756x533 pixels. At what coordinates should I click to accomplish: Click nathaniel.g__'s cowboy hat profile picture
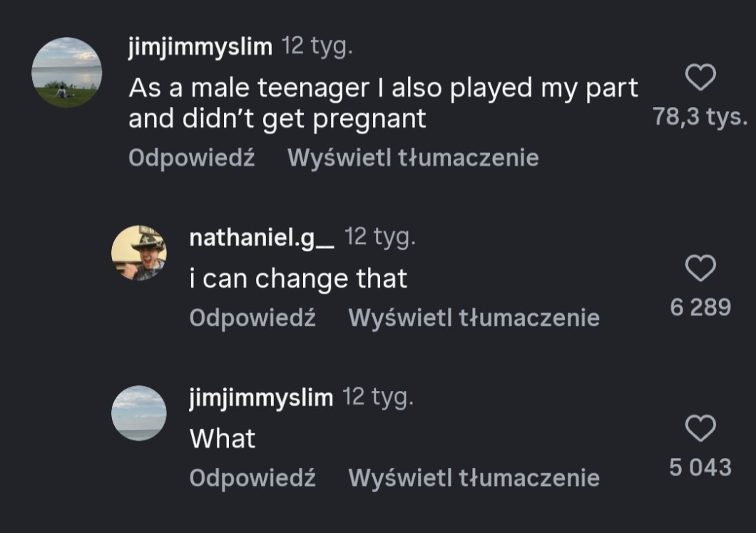pyautogui.click(x=139, y=253)
